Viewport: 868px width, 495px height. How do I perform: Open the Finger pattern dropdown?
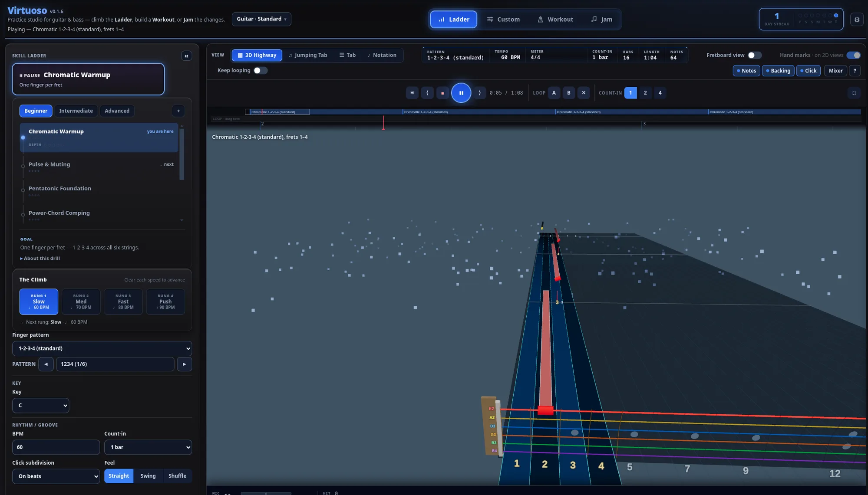[x=102, y=348]
